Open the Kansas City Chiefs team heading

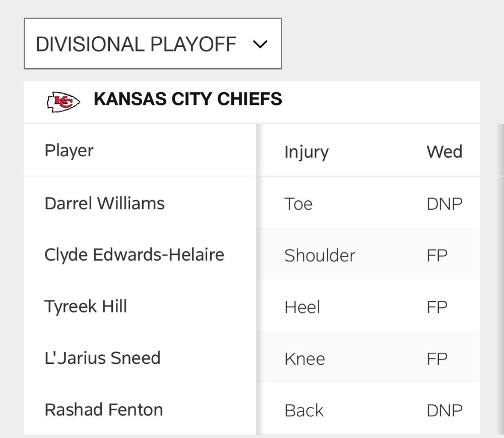pos(187,99)
